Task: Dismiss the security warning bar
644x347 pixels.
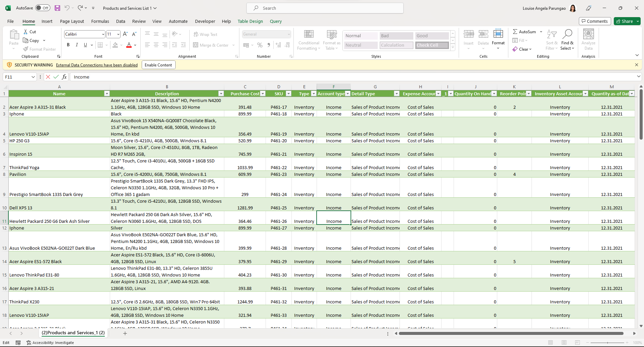Action: [x=637, y=65]
